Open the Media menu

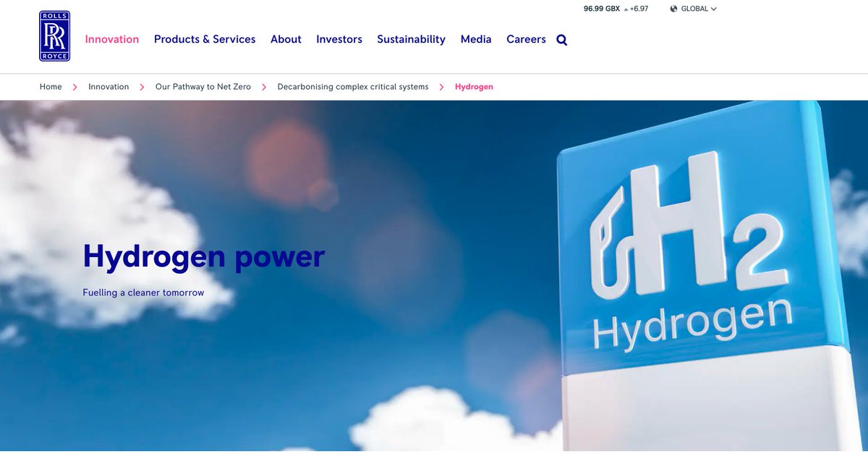click(476, 39)
